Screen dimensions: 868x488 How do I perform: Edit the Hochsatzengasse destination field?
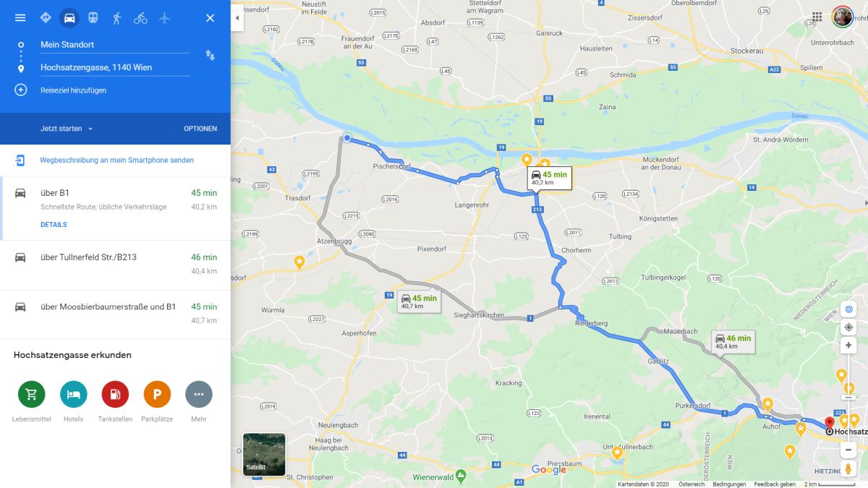115,67
